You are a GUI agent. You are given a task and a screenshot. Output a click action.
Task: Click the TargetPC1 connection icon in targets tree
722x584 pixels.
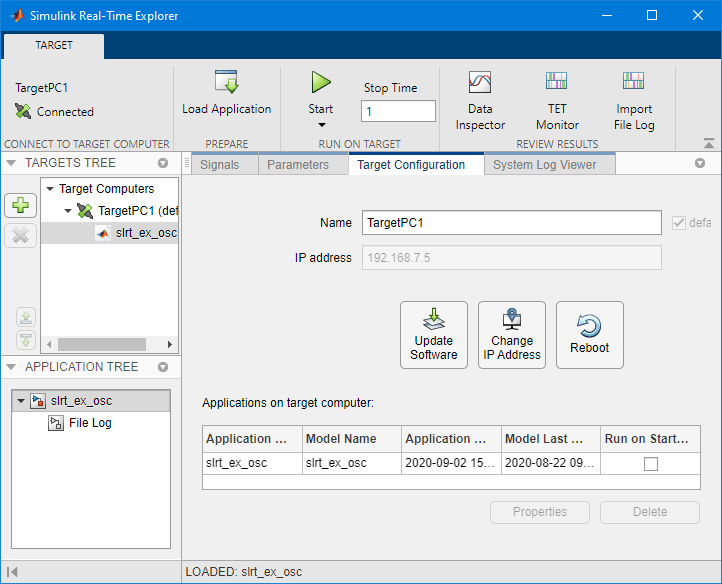point(85,211)
